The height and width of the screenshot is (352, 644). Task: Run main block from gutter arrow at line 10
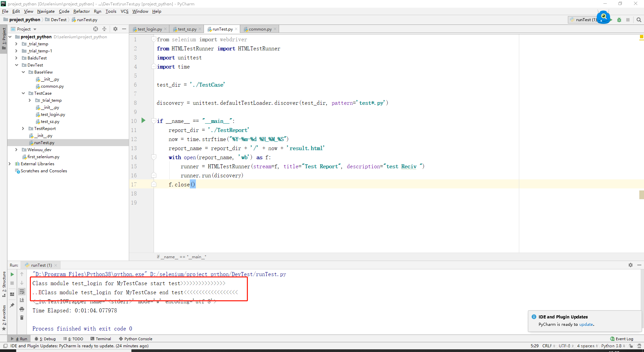click(x=144, y=120)
